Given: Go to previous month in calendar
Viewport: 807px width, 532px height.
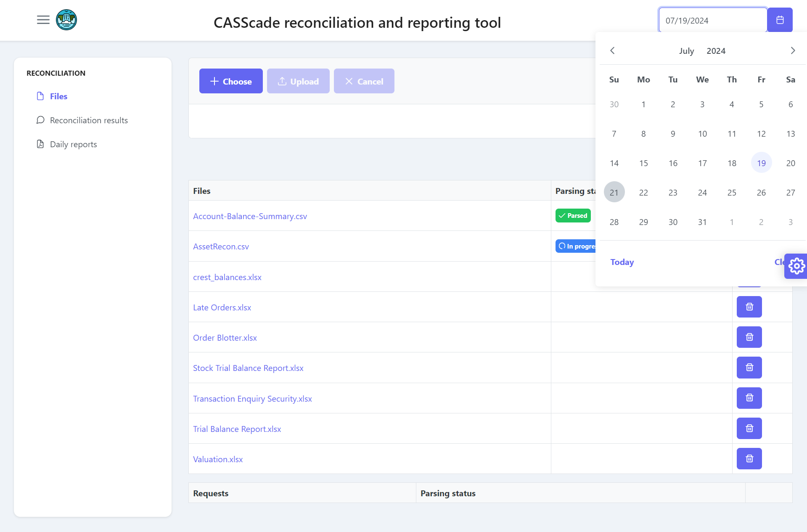Looking at the screenshot, I should [x=612, y=51].
